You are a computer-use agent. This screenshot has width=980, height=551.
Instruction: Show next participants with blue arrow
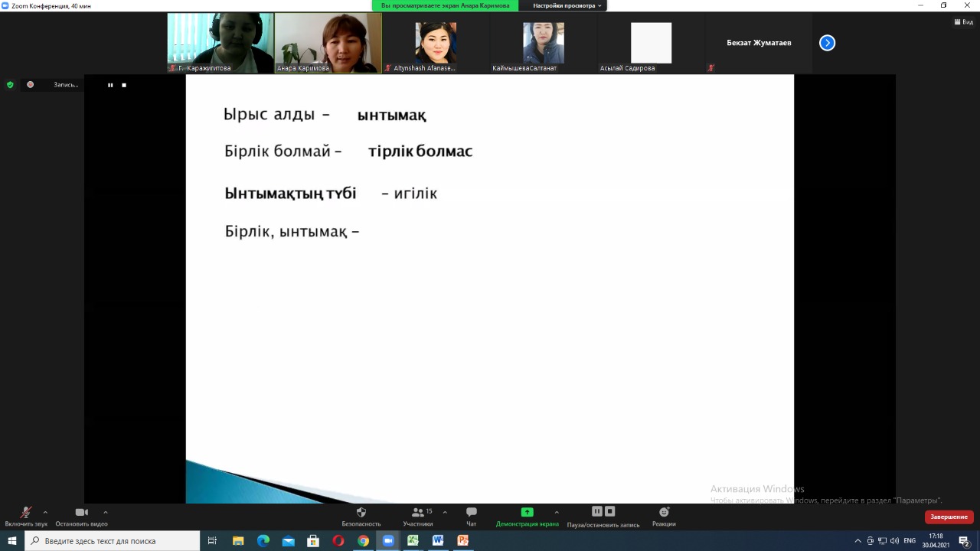pyautogui.click(x=827, y=43)
